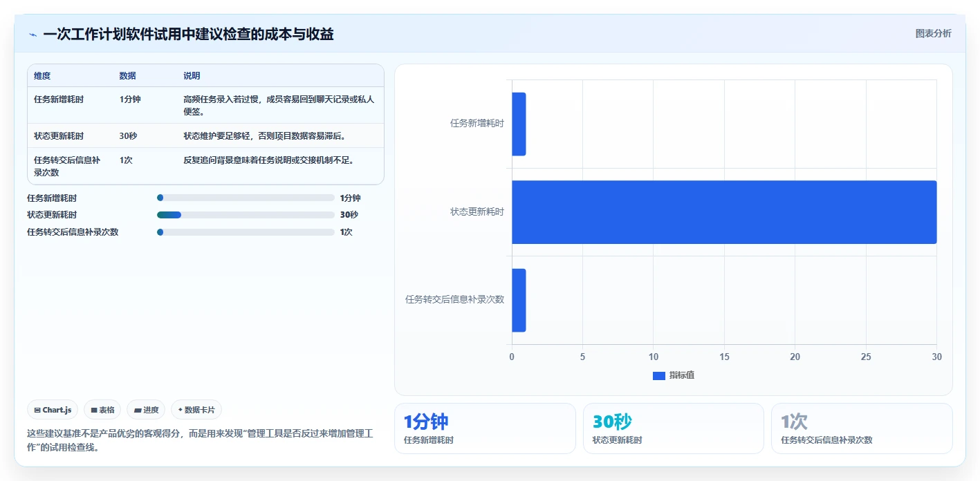The image size is (980, 481).
Task: Click the 说明 column header
Action: point(192,76)
